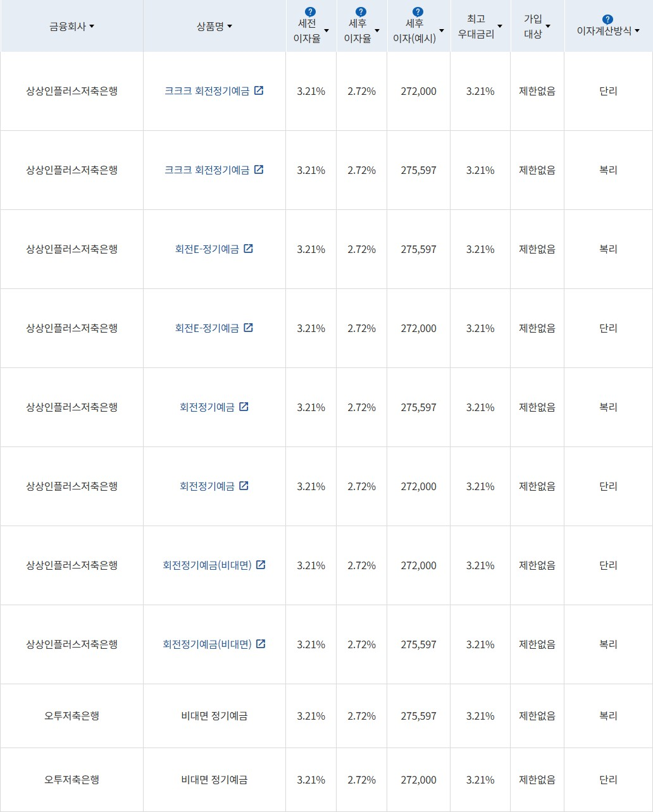The width and height of the screenshot is (653, 812).
Task: Open the sort dropdown for 세전 이자율
Action: 327,29
